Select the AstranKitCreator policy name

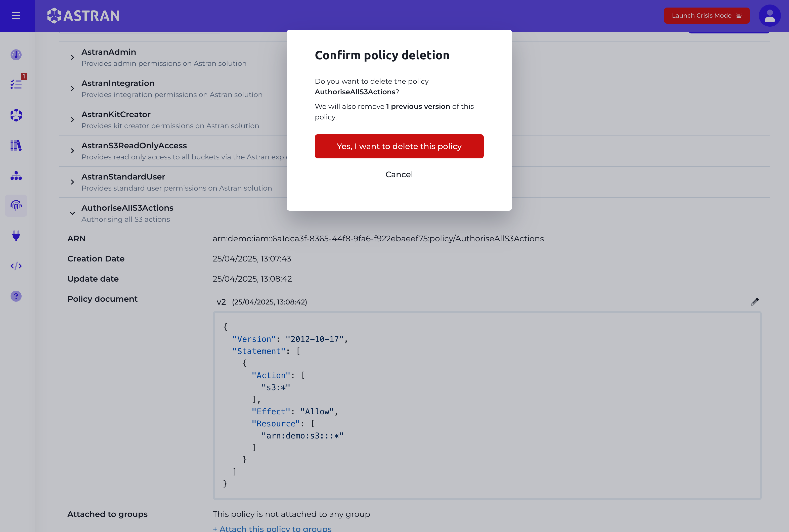[116, 114]
